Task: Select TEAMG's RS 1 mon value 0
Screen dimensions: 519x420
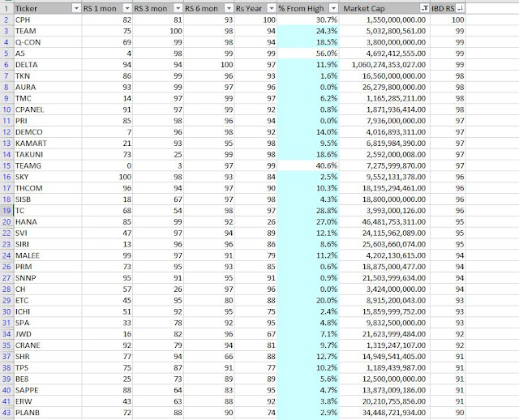Action: 107,165
